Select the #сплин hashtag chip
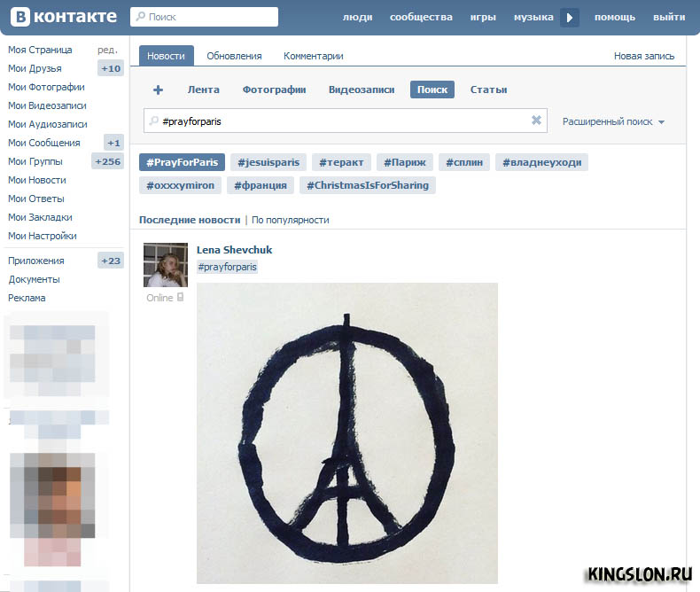 click(464, 162)
